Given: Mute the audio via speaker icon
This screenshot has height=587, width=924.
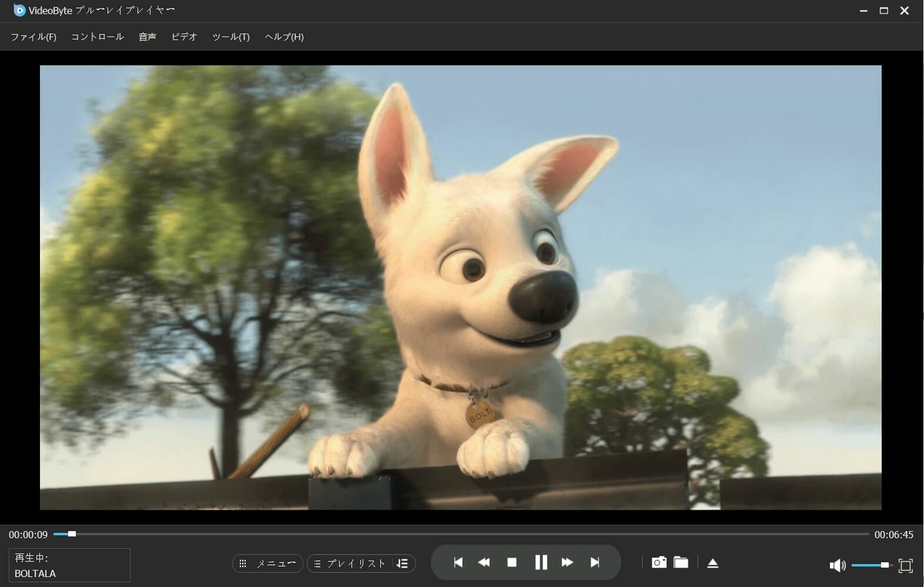Looking at the screenshot, I should pos(837,565).
